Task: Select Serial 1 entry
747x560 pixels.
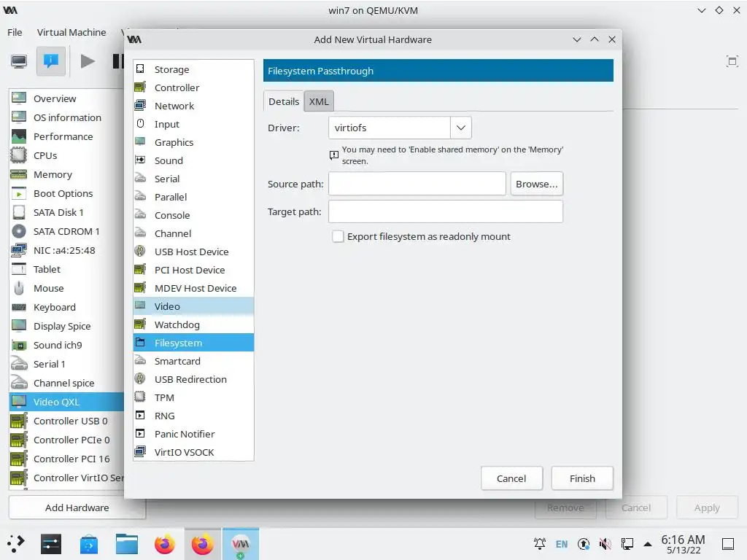Action: point(66,365)
